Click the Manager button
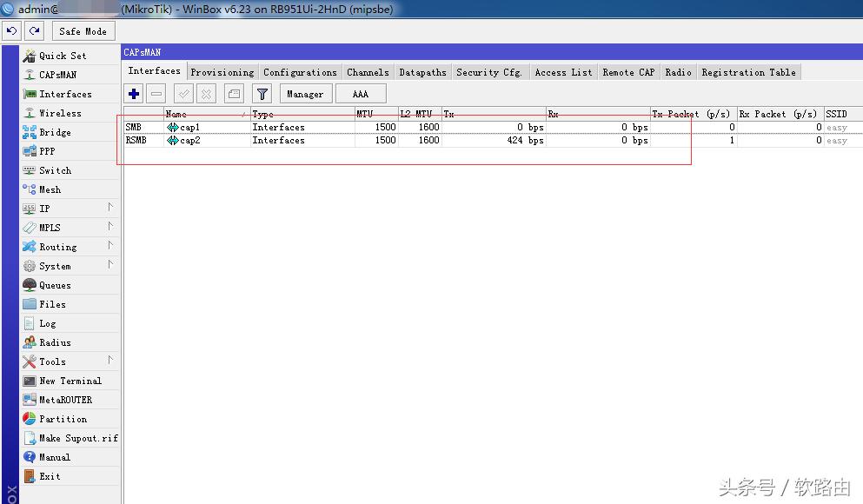The height and width of the screenshot is (504, 863). coord(305,94)
